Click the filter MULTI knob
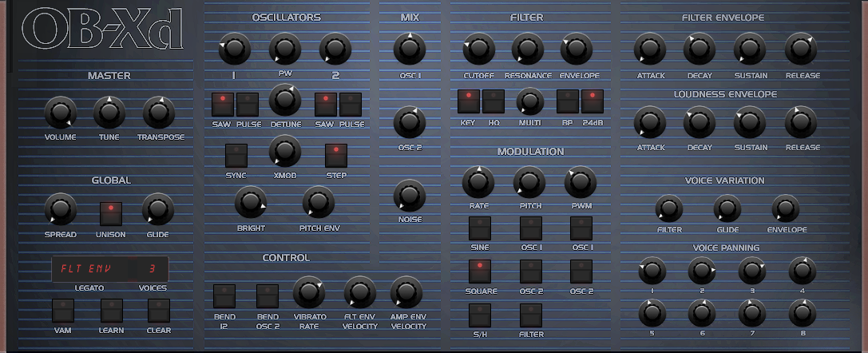 point(530,101)
